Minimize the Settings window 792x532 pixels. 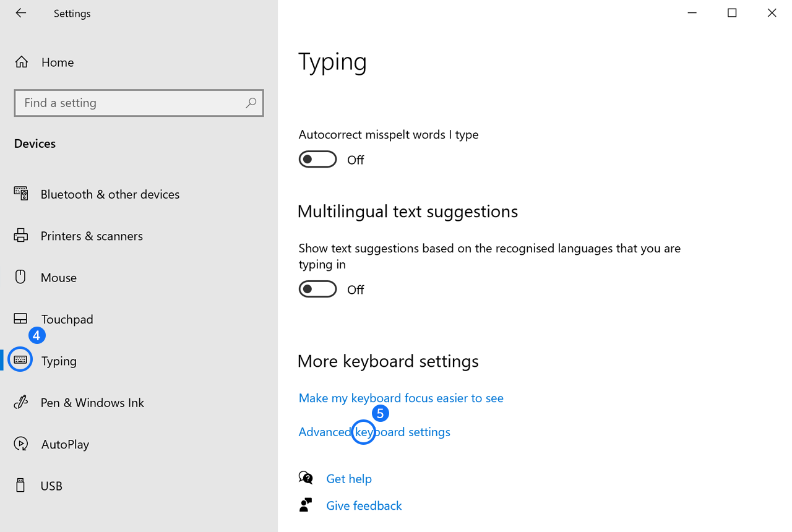pyautogui.click(x=692, y=13)
